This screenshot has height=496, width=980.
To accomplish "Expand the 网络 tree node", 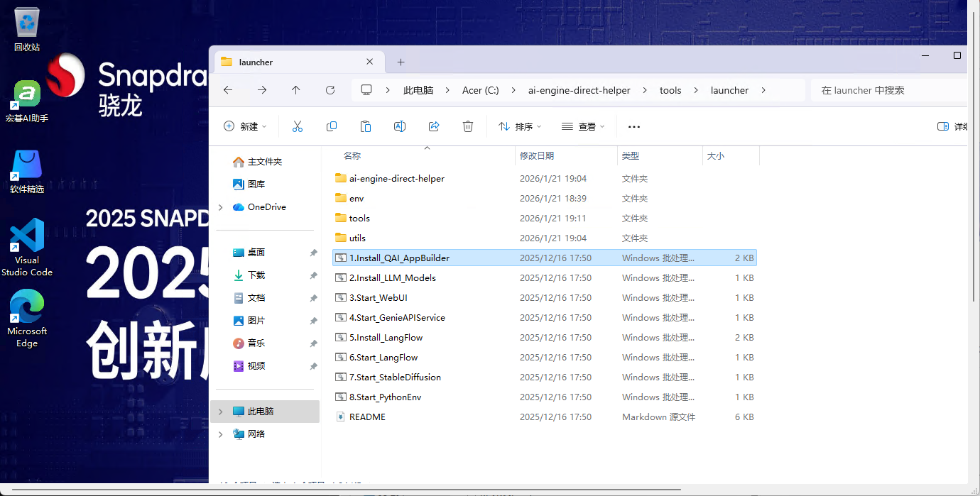I will pos(221,434).
